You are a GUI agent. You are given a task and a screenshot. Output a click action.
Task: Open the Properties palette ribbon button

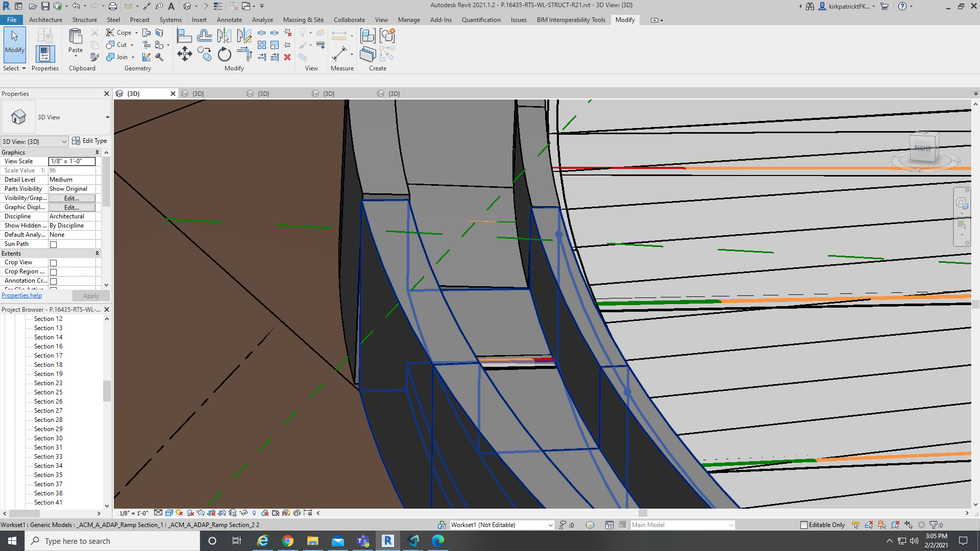(x=45, y=54)
